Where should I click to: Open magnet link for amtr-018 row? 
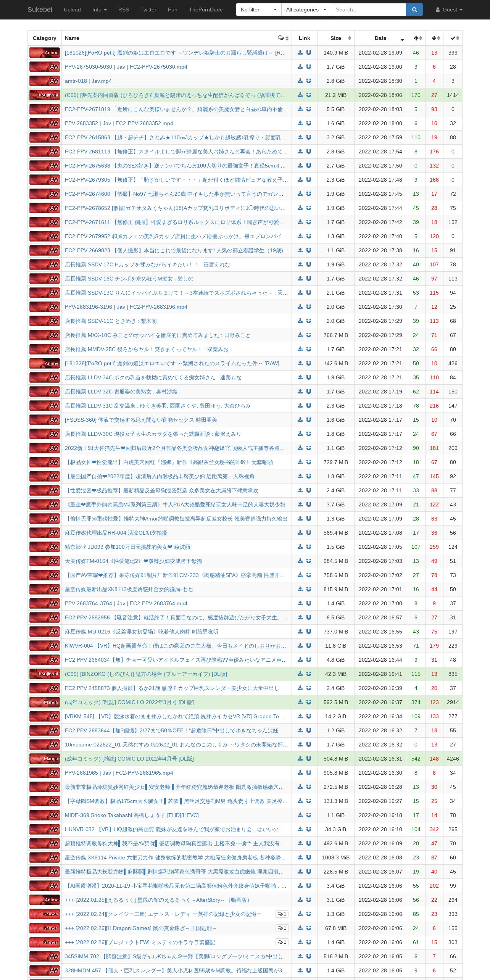pos(309,81)
